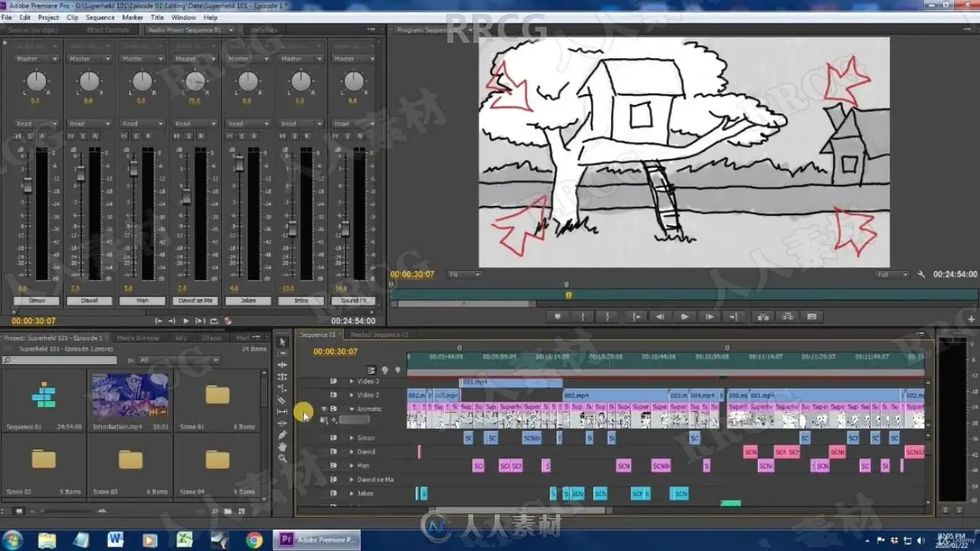Open the File menu
The image size is (980, 551).
point(7,18)
